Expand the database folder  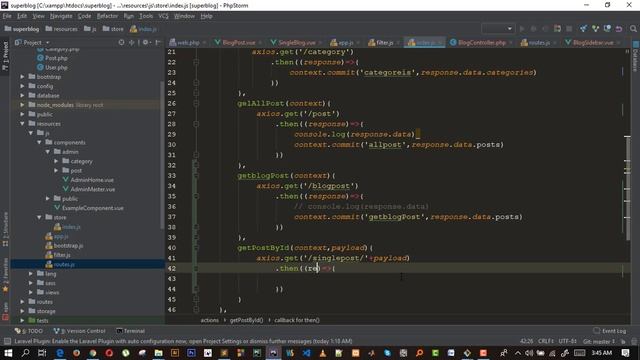[22, 96]
